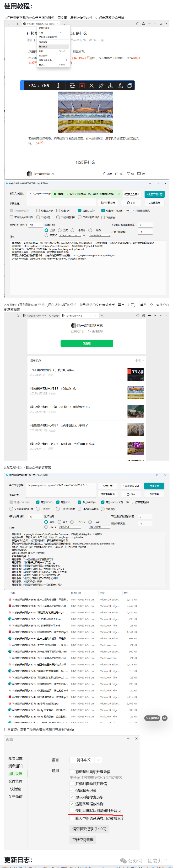Image resolution: width=173 pixels, height=868 pixels.
Task: Click the refresh icon in the article browser window
Action: tap(18, 24)
